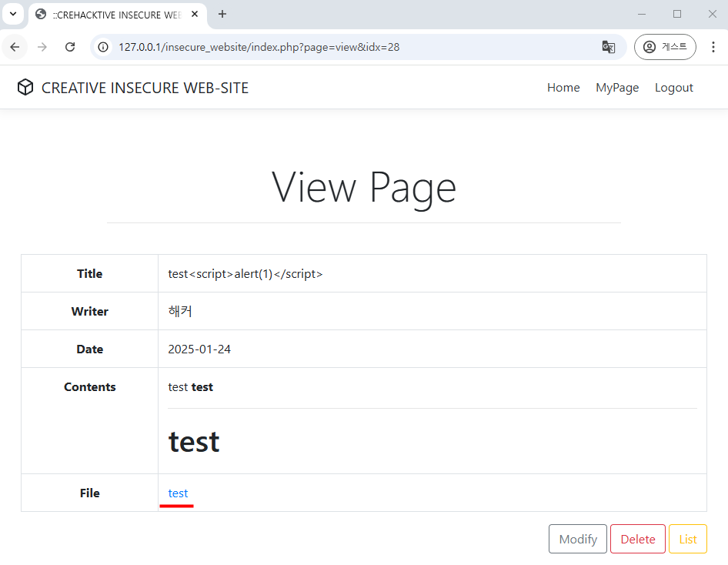
Task: Click the yellow List button
Action: [x=688, y=539]
